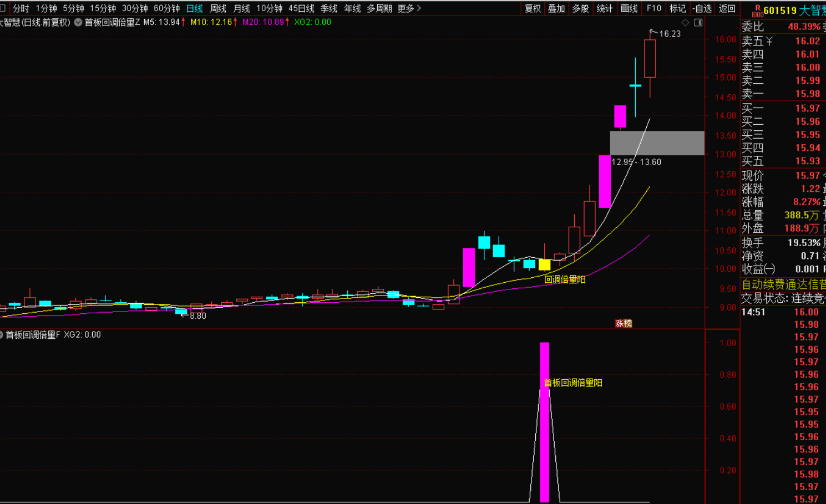Open the 画线 drawing tools
Image resolution: width=826 pixels, height=504 pixels.
coord(629,8)
